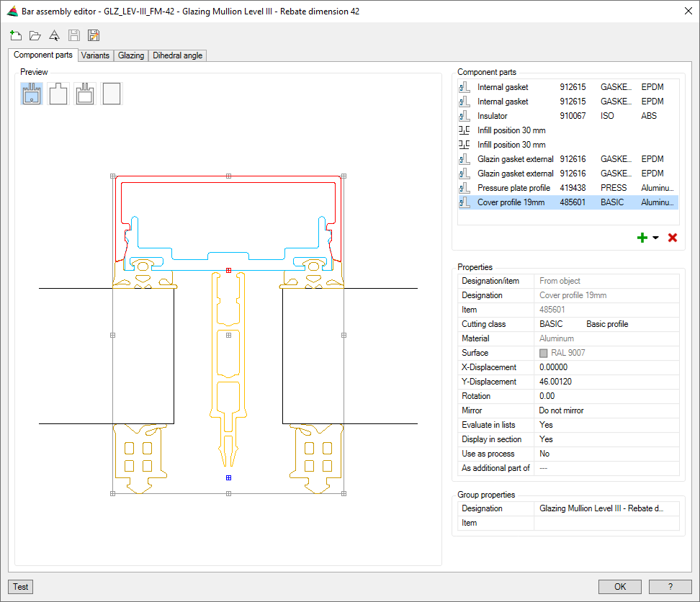Click the pick-from-drawing triangle cursor icon
The height and width of the screenshot is (602, 700).
[54, 35]
